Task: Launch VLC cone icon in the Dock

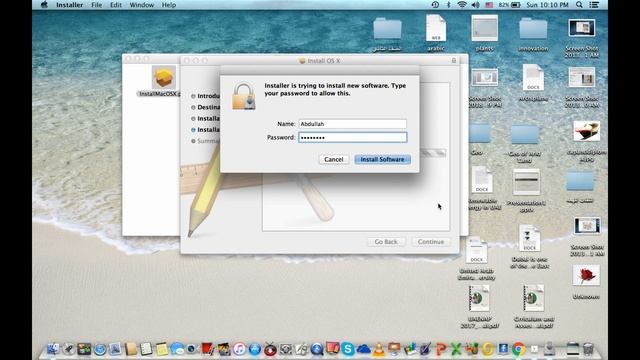Action: [379, 349]
